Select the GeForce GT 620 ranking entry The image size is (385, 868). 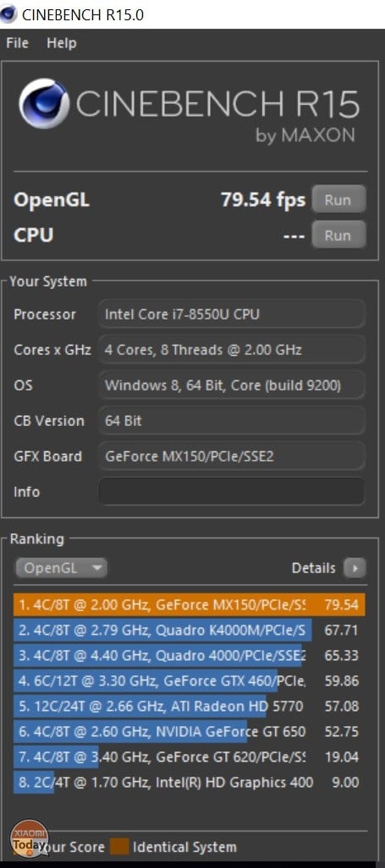tap(190, 756)
